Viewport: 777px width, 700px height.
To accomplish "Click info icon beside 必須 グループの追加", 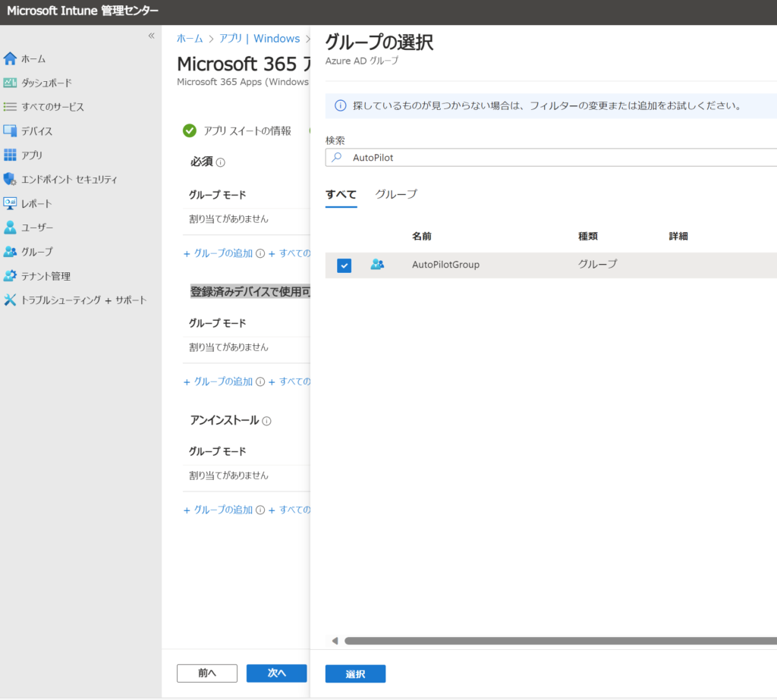I will click(x=260, y=253).
